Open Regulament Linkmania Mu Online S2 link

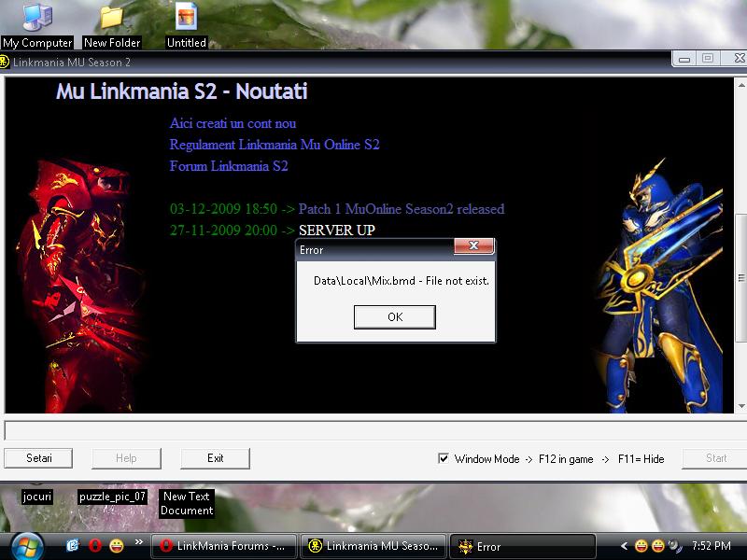[x=275, y=145]
